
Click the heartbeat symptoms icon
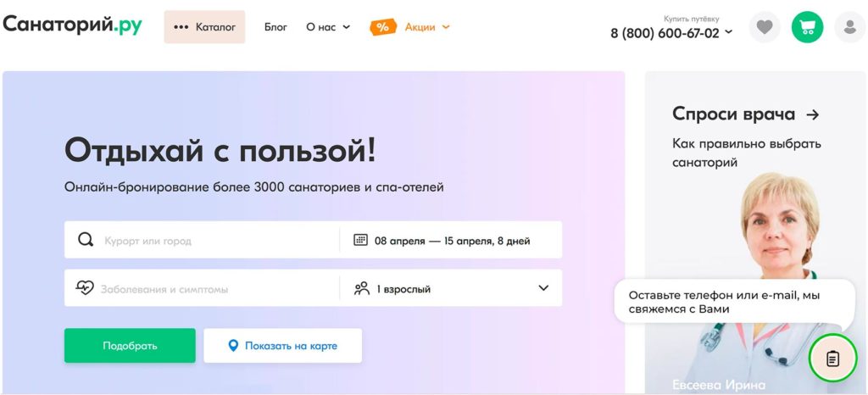click(x=85, y=288)
